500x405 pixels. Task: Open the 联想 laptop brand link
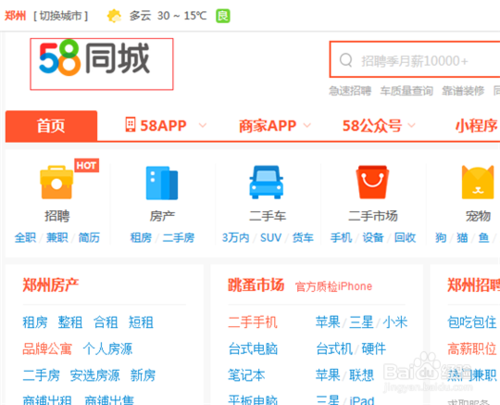[361, 375]
